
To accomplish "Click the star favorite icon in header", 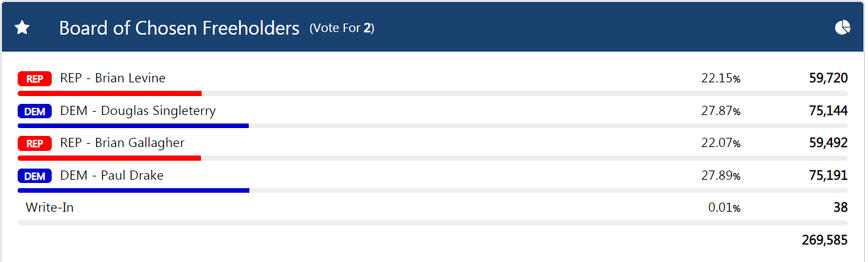I will click(22, 27).
